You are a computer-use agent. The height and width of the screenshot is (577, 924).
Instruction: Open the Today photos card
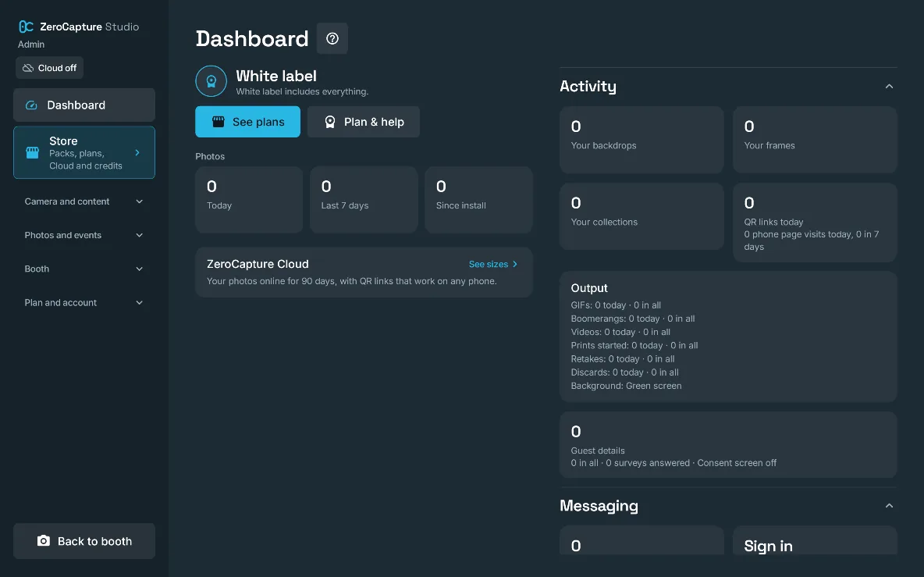coord(249,199)
